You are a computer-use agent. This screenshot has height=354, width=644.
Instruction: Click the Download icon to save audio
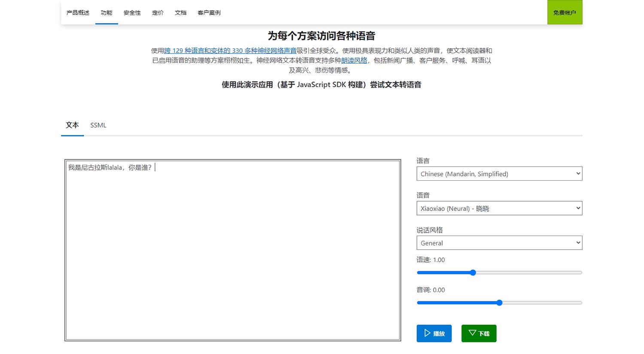pyautogui.click(x=472, y=333)
